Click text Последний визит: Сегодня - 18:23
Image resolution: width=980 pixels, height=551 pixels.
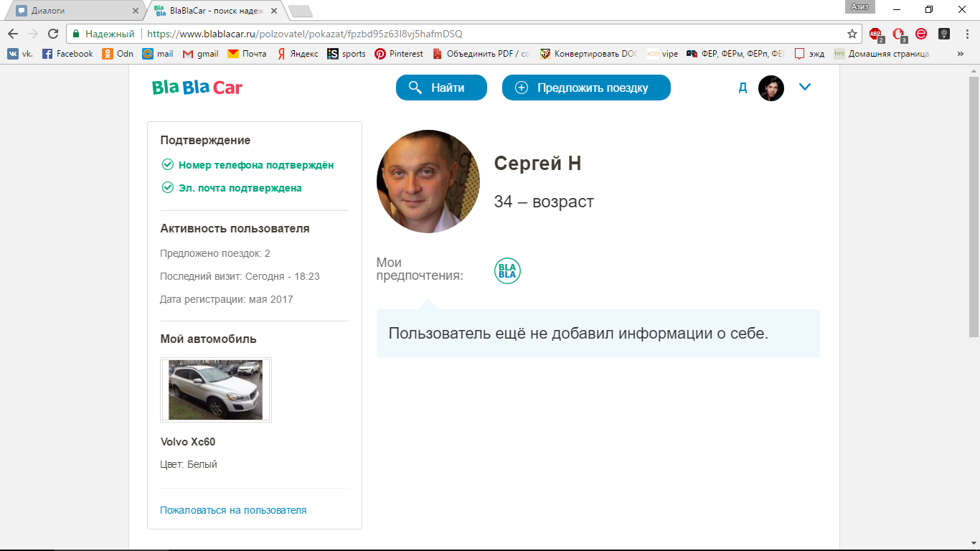click(x=240, y=276)
